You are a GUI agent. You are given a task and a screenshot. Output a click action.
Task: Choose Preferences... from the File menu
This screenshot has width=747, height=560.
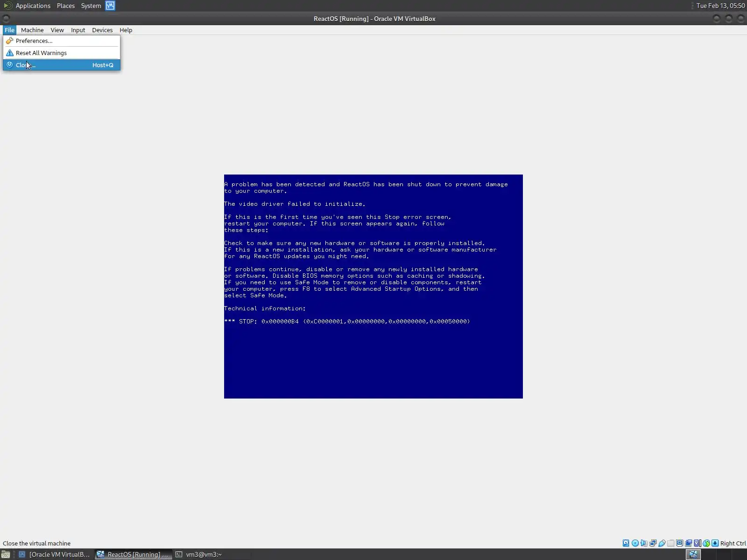point(62,41)
